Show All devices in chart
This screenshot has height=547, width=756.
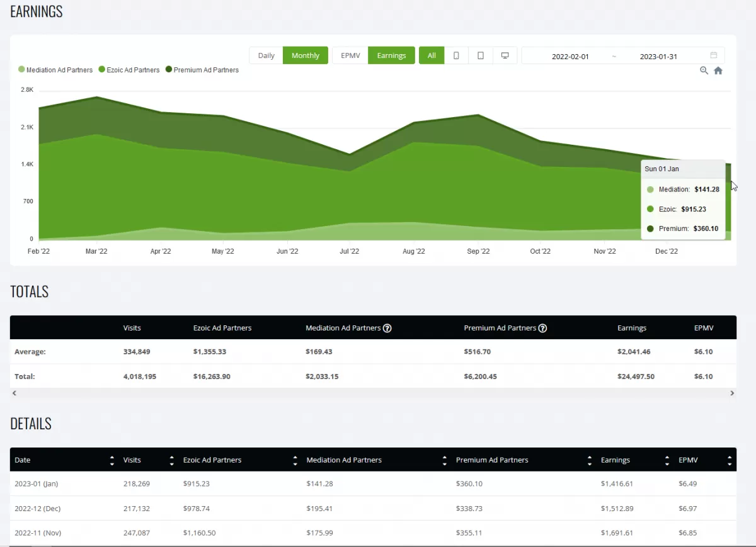click(432, 55)
